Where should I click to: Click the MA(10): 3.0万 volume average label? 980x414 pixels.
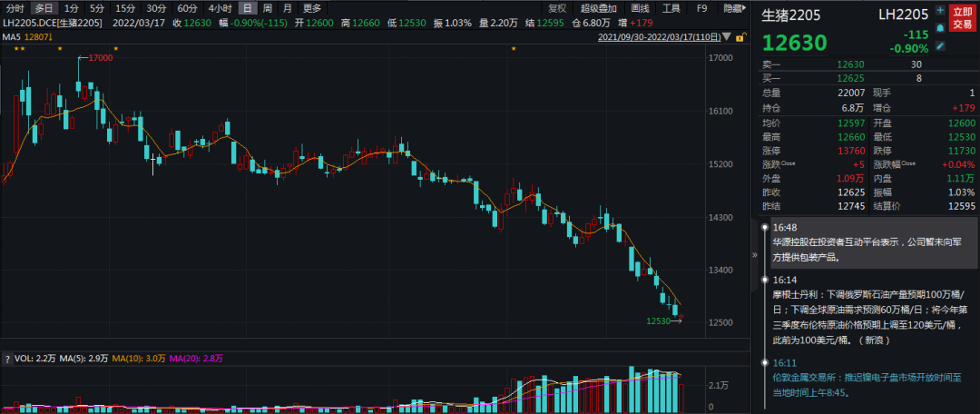(x=138, y=359)
